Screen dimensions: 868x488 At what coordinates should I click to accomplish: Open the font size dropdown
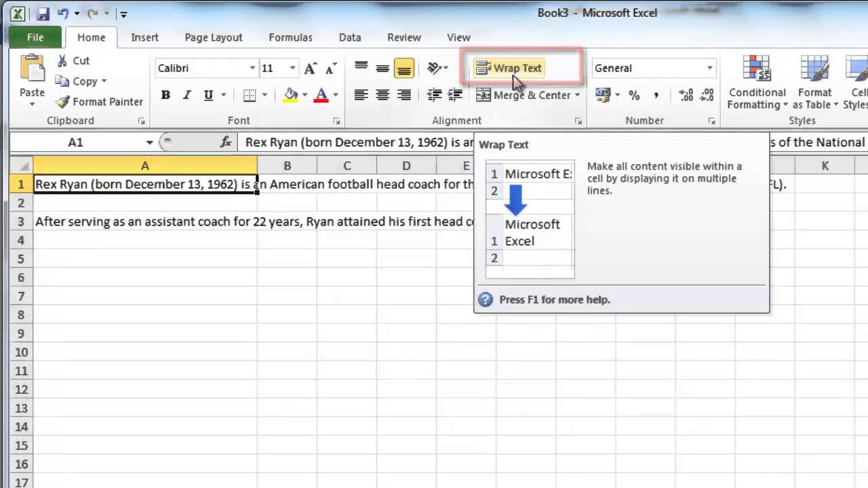tap(293, 68)
